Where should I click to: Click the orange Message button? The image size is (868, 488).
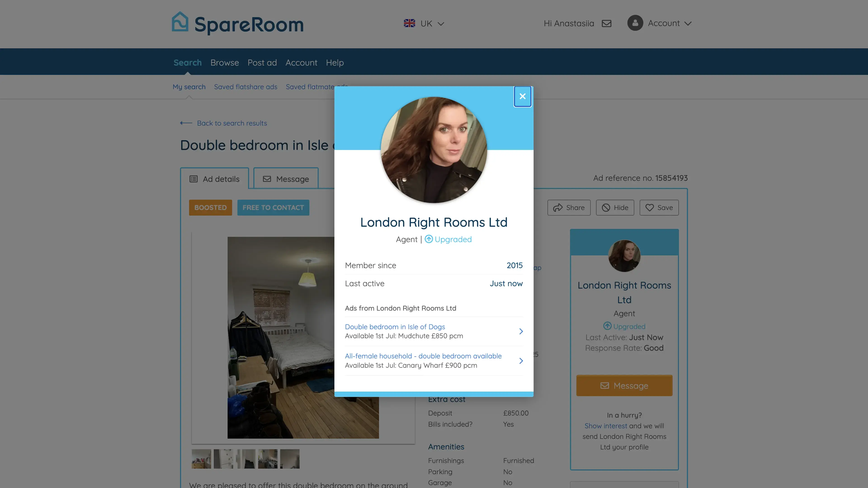point(624,385)
